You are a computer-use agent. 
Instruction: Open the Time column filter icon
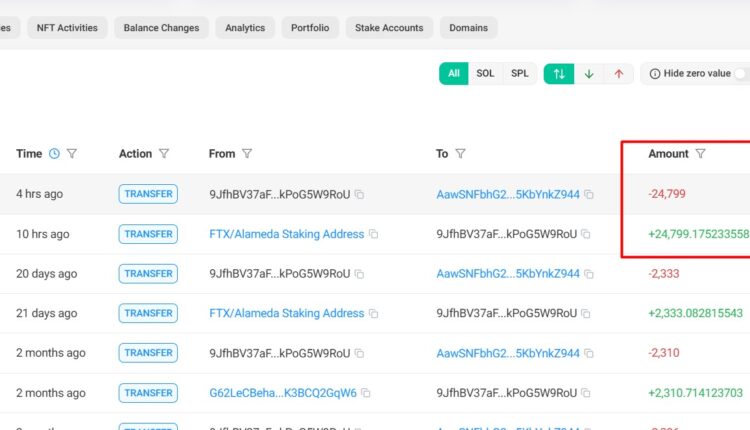[x=72, y=154]
